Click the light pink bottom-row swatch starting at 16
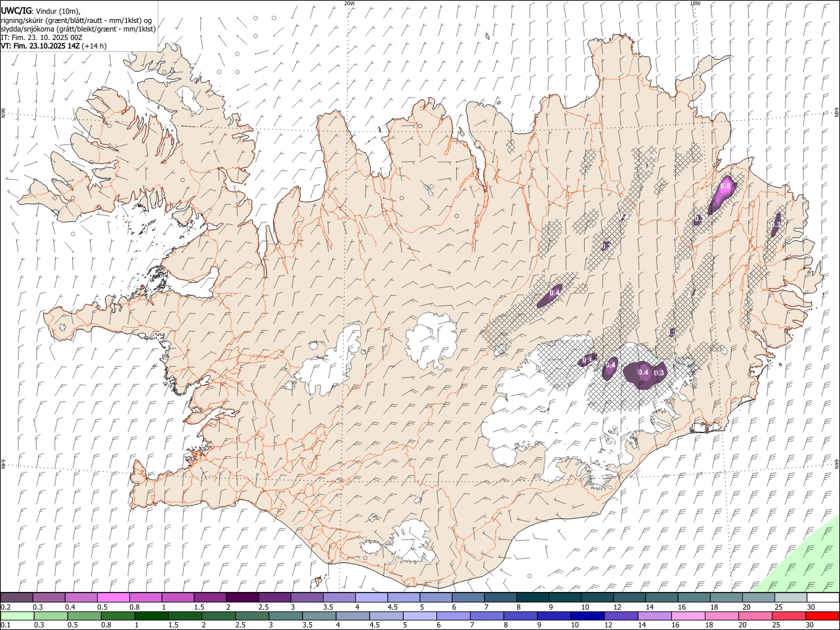Viewport: 840px width, 630px height. (688, 616)
